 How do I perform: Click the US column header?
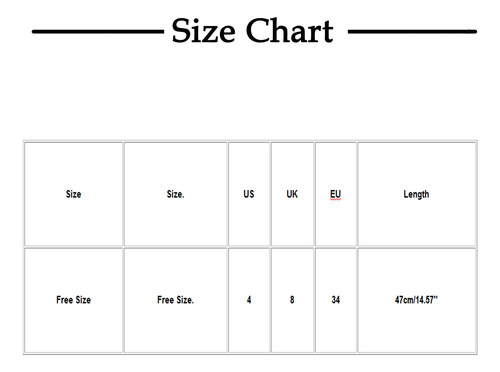pos(249,194)
